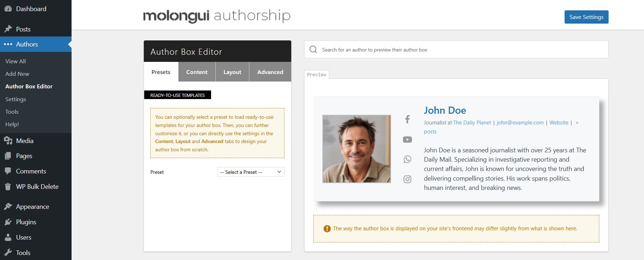Click the Save Settings button
The height and width of the screenshot is (260, 644).
coord(586,17)
